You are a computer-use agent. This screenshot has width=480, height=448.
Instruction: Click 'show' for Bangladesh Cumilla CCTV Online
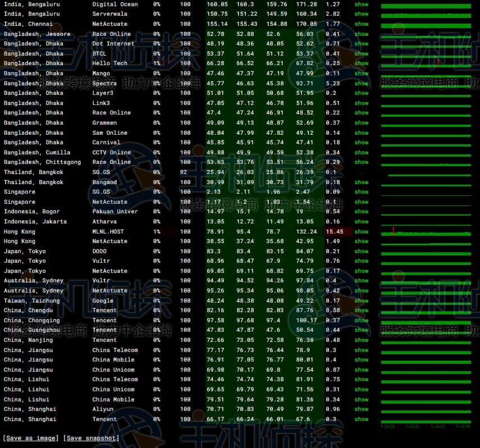coord(362,153)
